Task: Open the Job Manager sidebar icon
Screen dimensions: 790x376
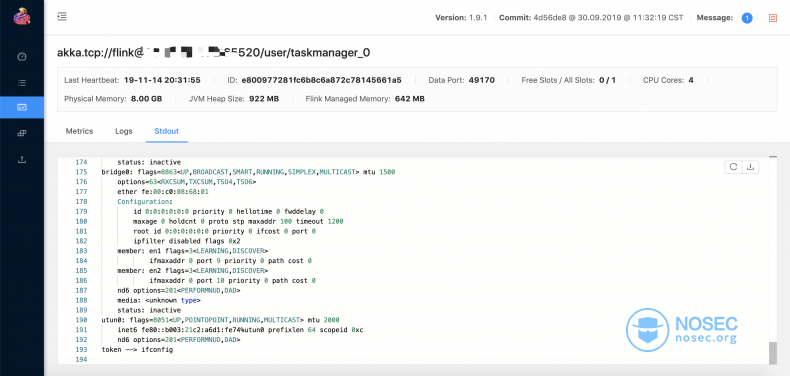Action: click(x=22, y=134)
